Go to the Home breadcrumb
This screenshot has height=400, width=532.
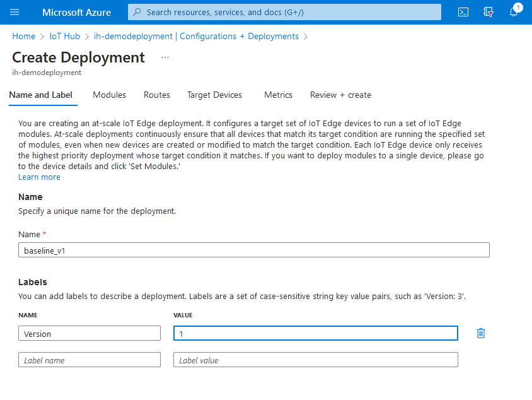24,36
